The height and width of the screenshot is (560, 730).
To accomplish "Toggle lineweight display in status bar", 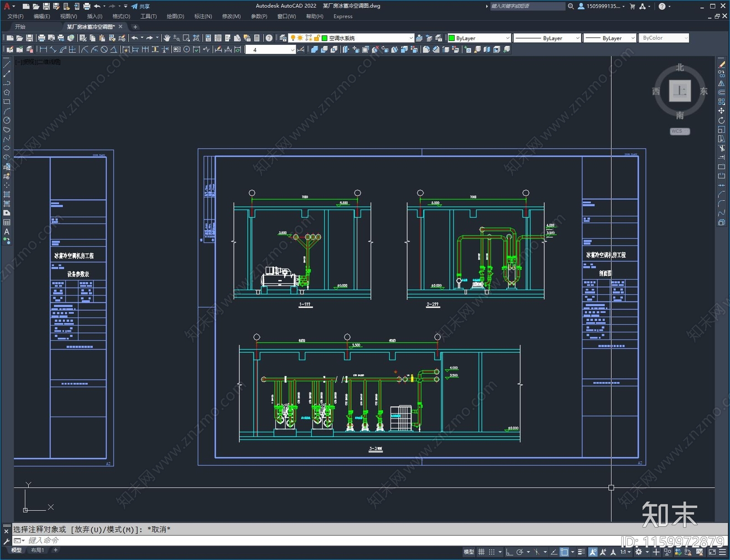I will [581, 552].
